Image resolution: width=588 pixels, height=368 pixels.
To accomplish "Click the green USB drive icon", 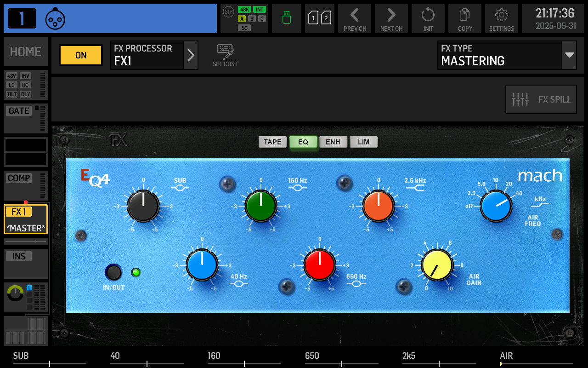I will click(286, 18).
